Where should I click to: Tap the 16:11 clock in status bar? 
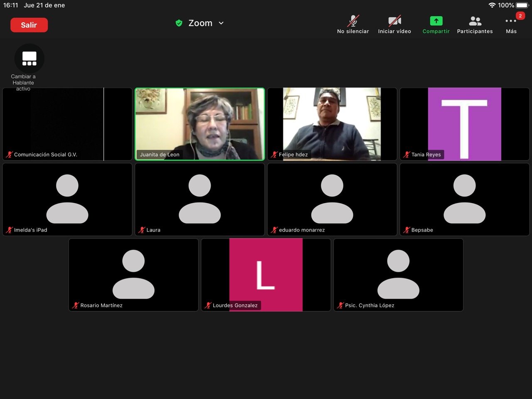[x=11, y=5]
